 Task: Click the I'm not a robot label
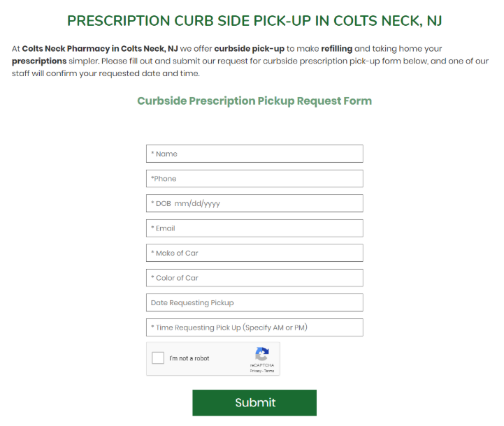tap(189, 358)
